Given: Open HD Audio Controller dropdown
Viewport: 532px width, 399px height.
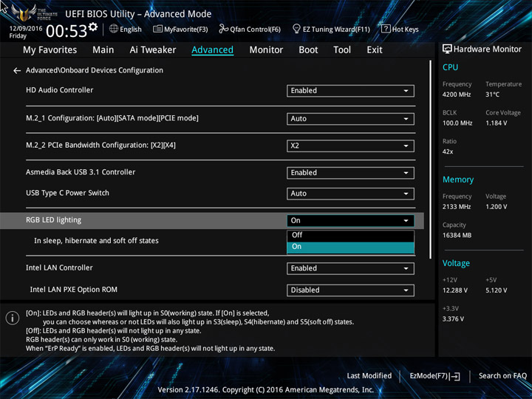Looking at the screenshot, I should click(x=350, y=91).
